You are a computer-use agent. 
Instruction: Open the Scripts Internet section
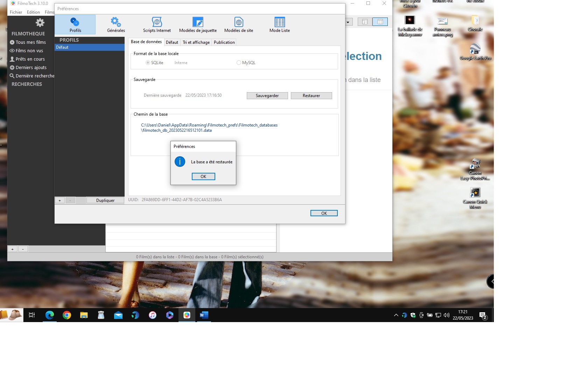tap(157, 25)
